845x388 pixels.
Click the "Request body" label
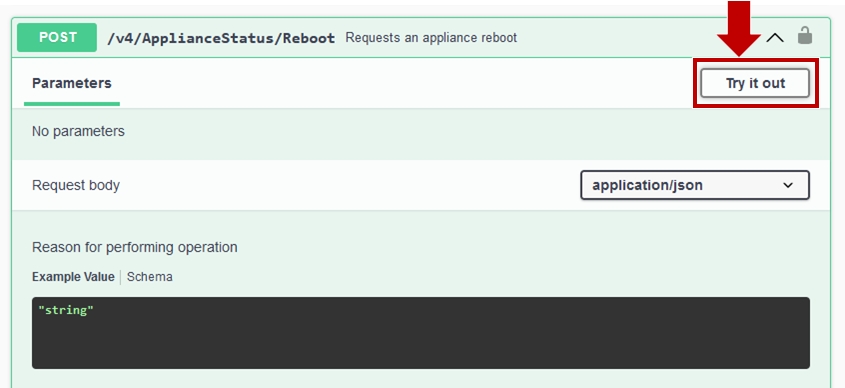76,185
